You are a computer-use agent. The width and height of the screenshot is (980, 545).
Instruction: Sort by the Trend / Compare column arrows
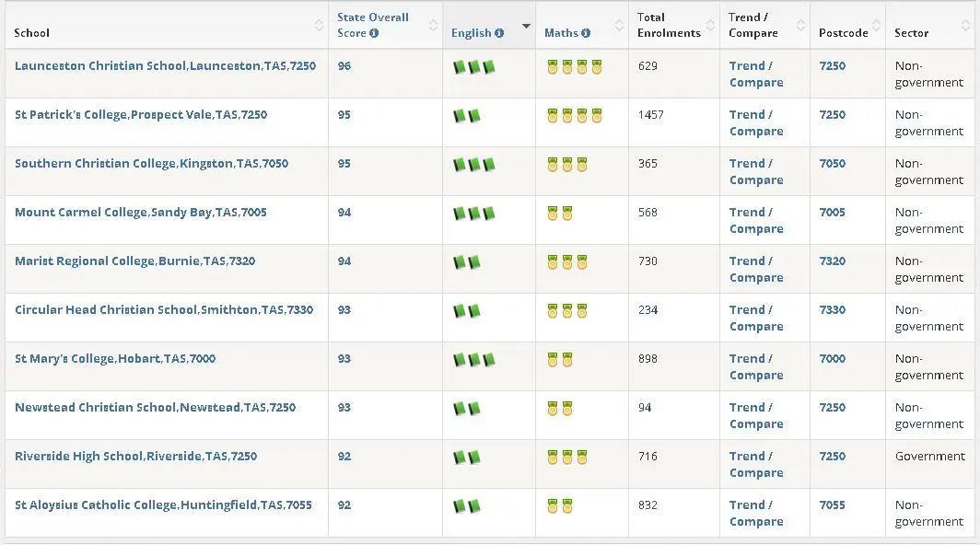click(x=800, y=26)
